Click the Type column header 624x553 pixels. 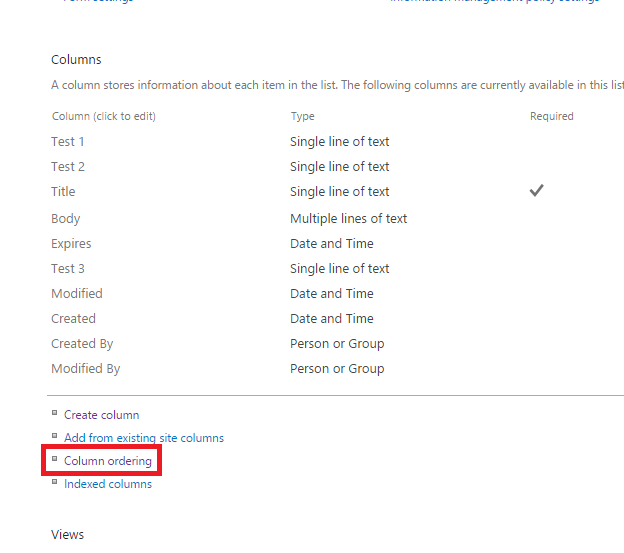pyautogui.click(x=302, y=117)
